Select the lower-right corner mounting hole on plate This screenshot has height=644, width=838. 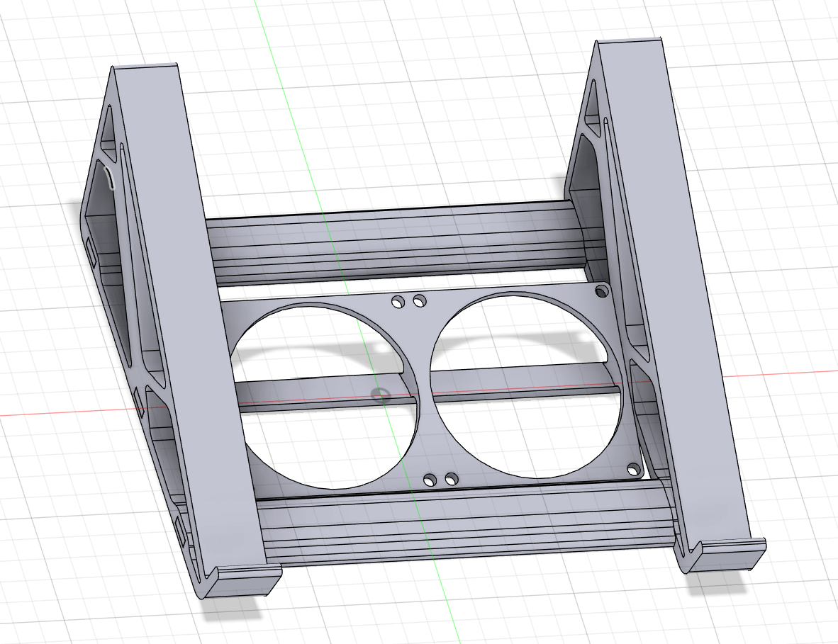coord(634,468)
